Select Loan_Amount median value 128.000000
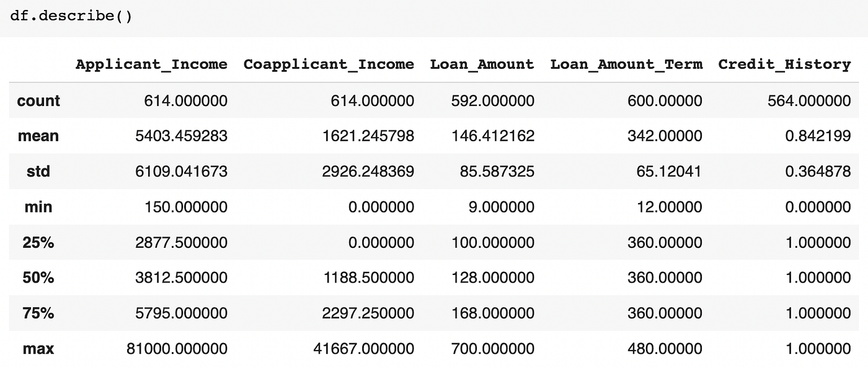The width and height of the screenshot is (868, 368). [x=492, y=278]
